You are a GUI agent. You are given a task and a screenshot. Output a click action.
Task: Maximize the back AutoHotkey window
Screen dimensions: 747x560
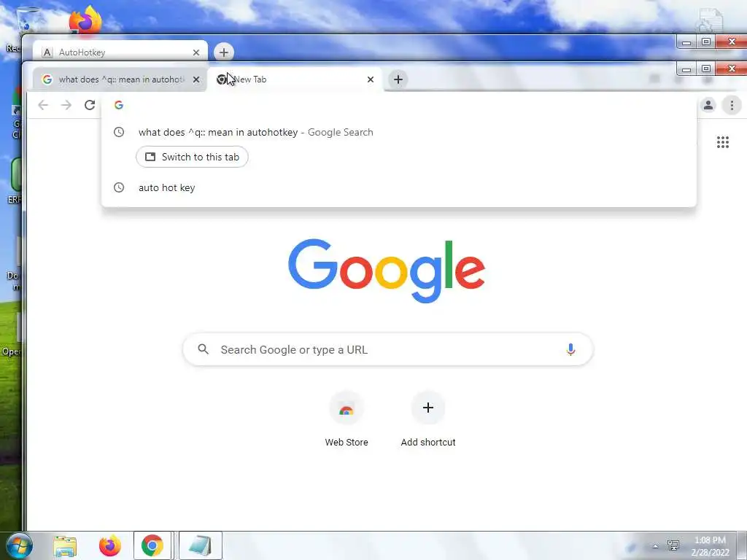706,42
